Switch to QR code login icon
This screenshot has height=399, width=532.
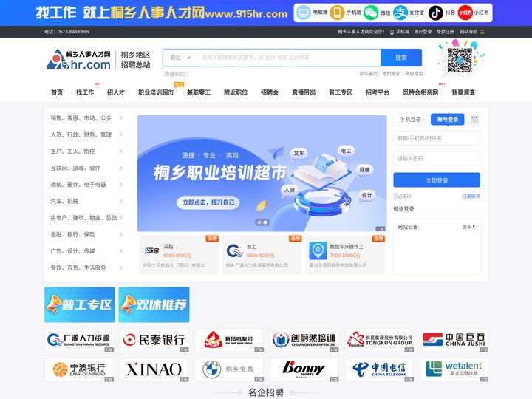coord(474,120)
